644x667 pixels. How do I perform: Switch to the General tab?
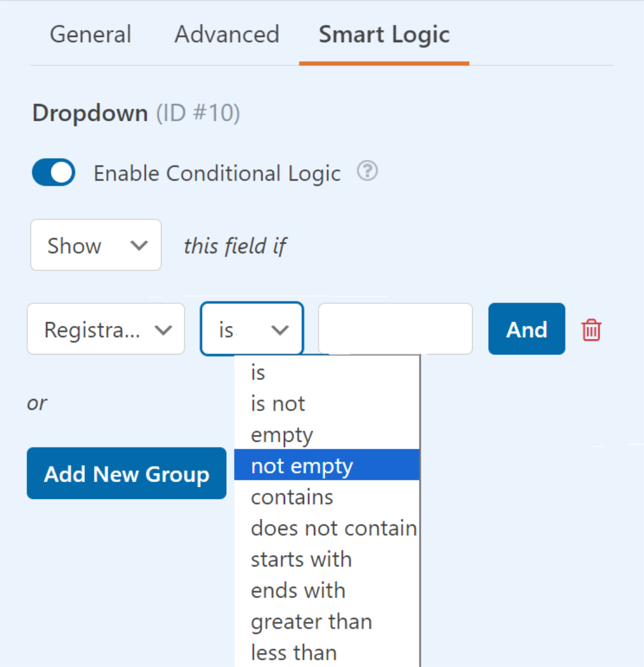tap(90, 35)
